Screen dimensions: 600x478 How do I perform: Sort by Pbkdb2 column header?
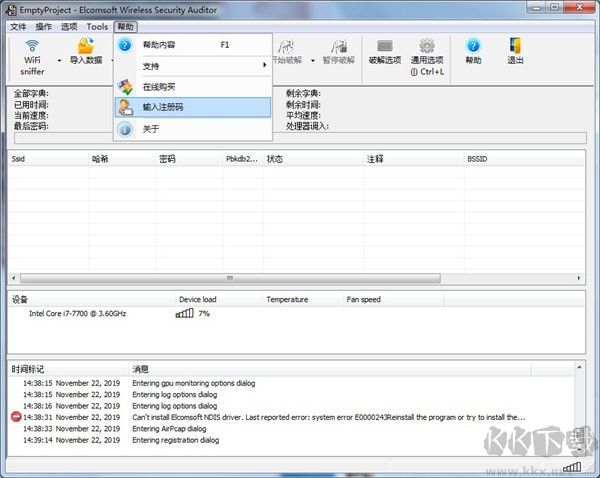click(243, 159)
